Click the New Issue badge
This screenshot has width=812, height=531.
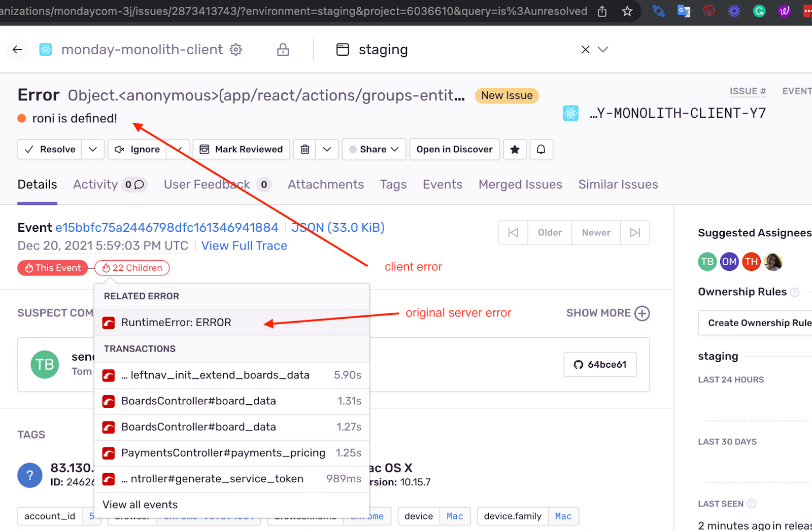(x=507, y=95)
